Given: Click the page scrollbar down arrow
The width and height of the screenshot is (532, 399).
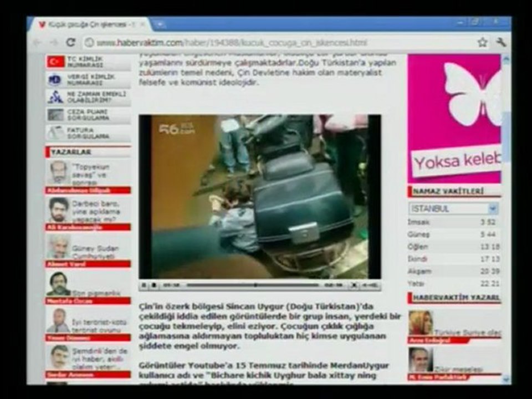Looking at the screenshot, I should (x=506, y=379).
